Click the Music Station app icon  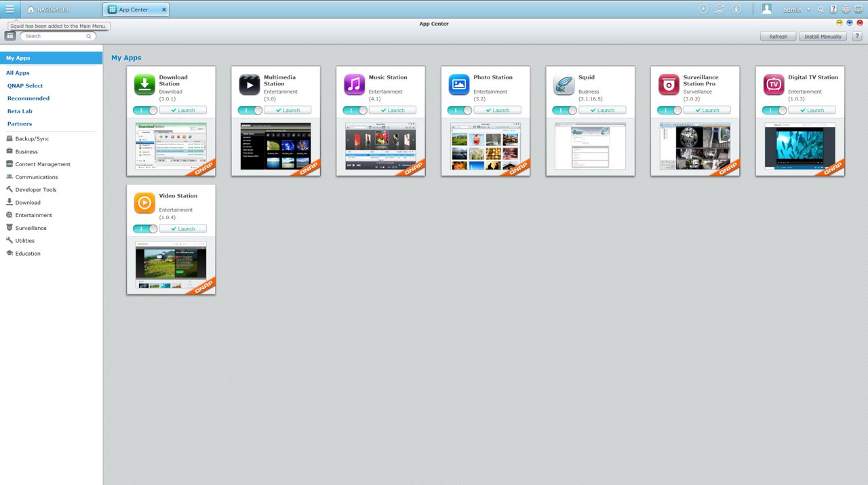(354, 85)
